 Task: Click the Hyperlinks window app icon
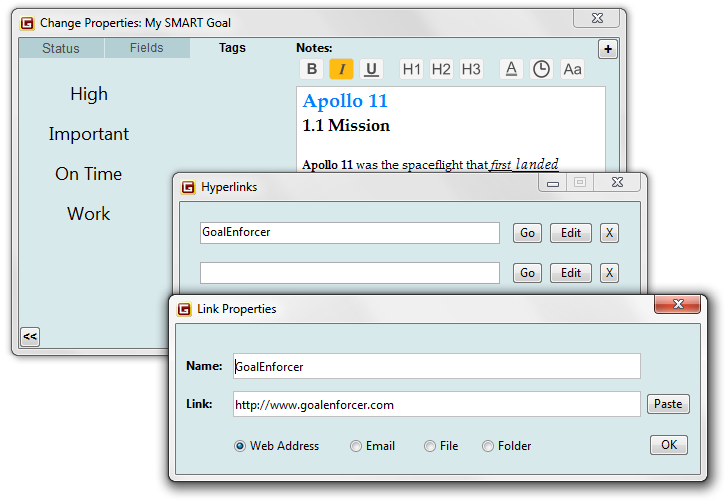[x=188, y=187]
